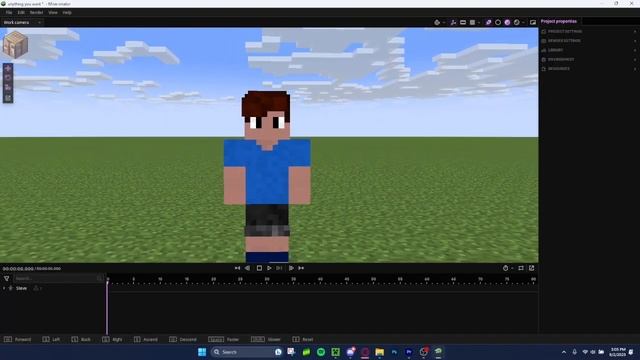640x360 pixels.
Task: Play from beginning button
Action: point(279,268)
